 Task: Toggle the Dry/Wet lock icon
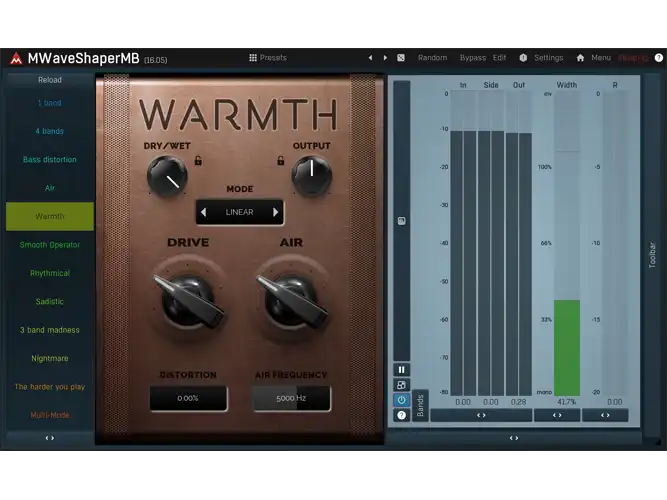click(198, 160)
